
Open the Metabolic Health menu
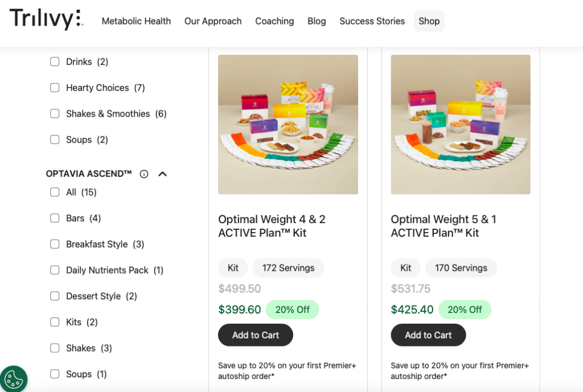136,21
